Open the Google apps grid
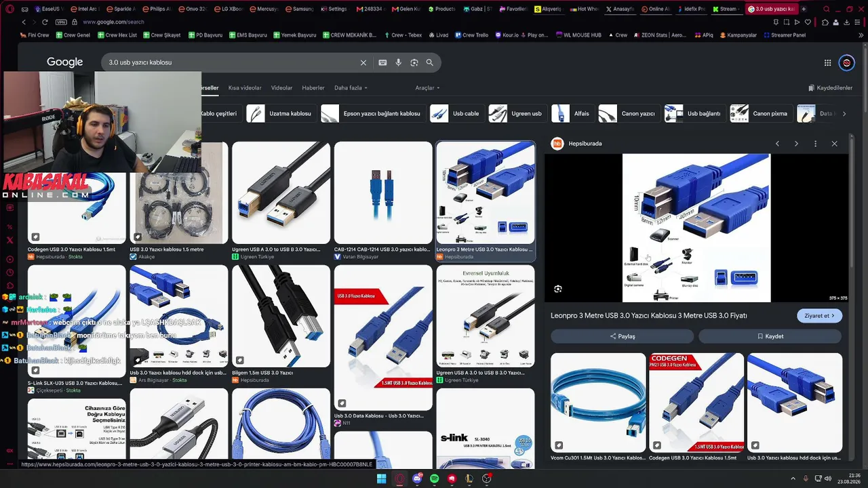 [x=827, y=62]
